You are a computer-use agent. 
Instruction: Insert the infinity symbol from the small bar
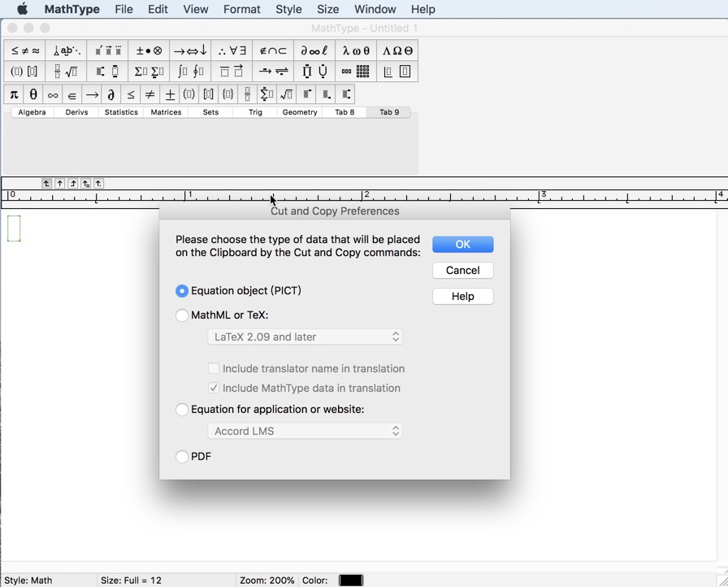point(52,93)
